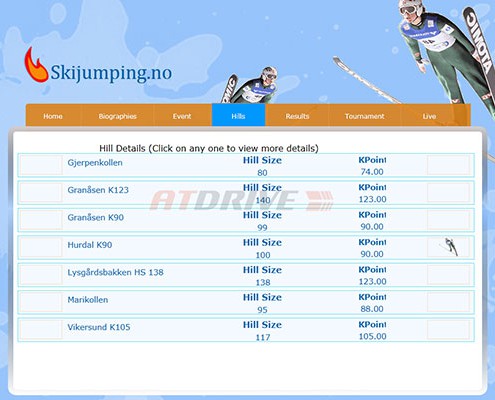This screenshot has width=495, height=400.
Task: View the Marikollen hill details
Action: tap(88, 300)
